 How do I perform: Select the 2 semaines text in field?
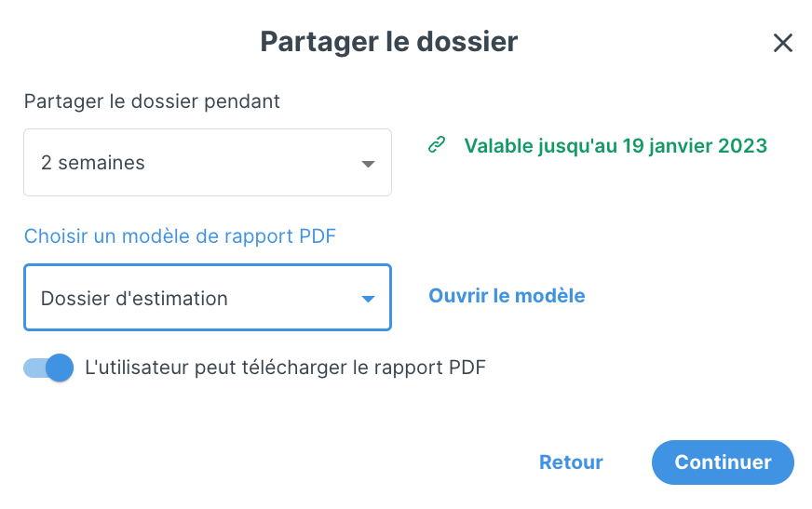[93, 163]
